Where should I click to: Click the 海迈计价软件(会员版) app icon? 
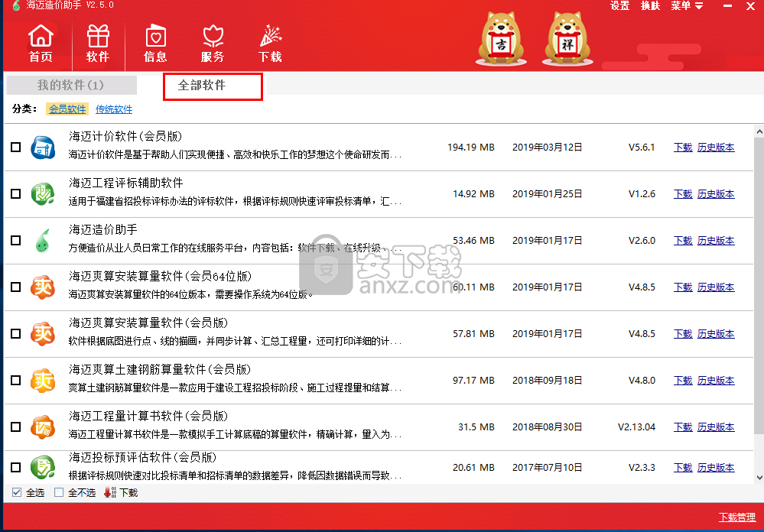point(43,148)
